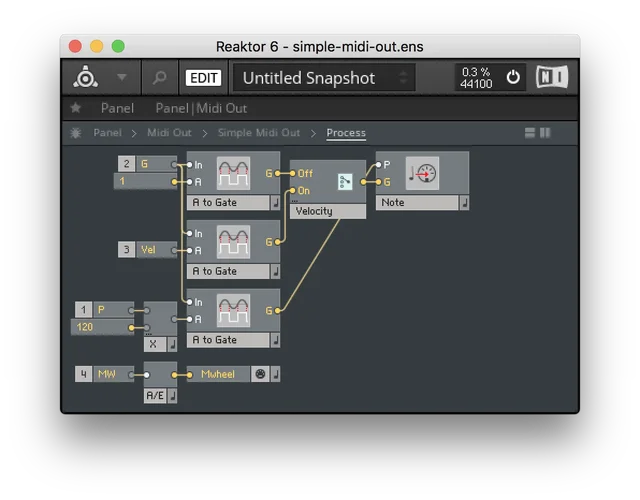Click the note marker on the Mwheel module

click(276, 374)
